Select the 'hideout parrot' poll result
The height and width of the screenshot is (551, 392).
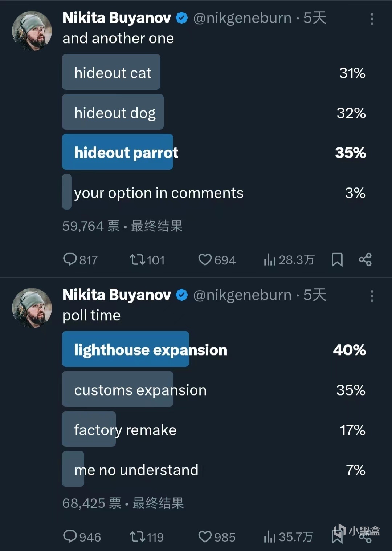(x=214, y=152)
